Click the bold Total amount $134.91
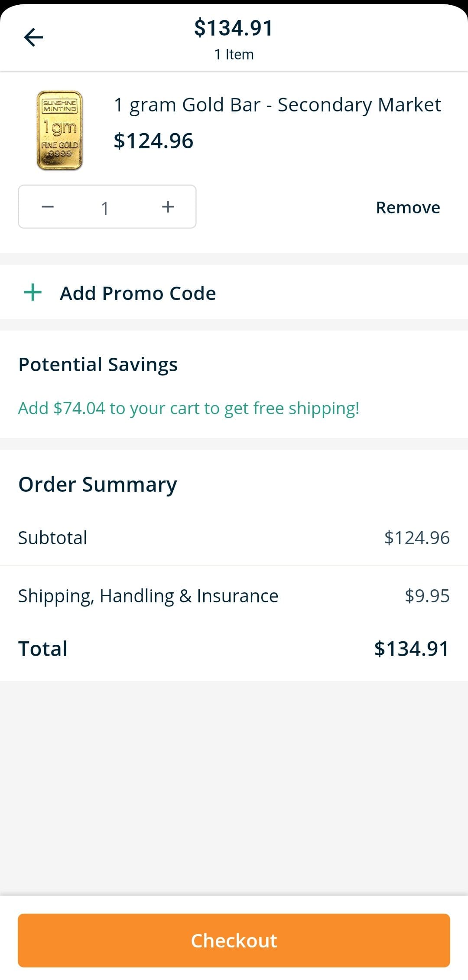The width and height of the screenshot is (468, 980). [411, 649]
